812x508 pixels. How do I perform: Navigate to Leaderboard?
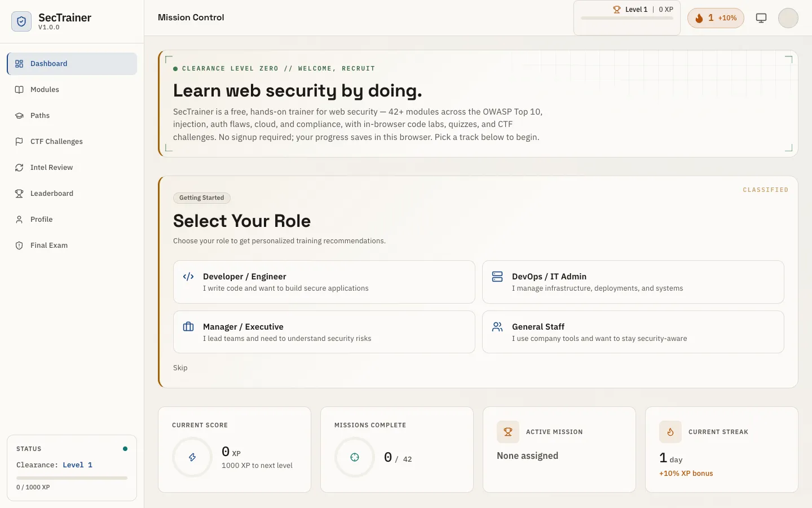point(72,194)
